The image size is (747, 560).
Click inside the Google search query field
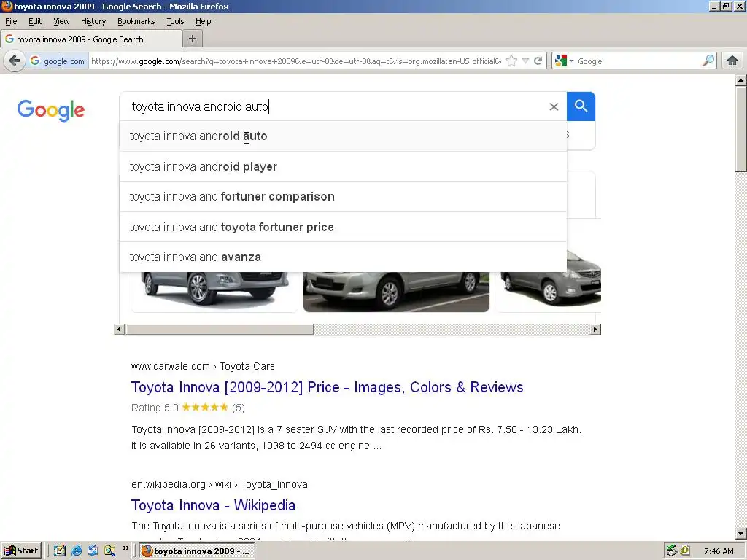tap(333, 106)
